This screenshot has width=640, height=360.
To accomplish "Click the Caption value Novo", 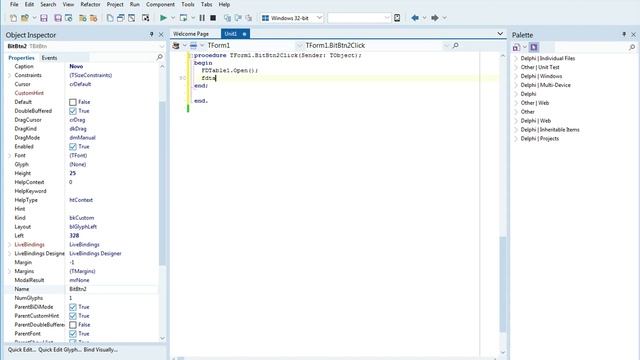I will click(76, 66).
